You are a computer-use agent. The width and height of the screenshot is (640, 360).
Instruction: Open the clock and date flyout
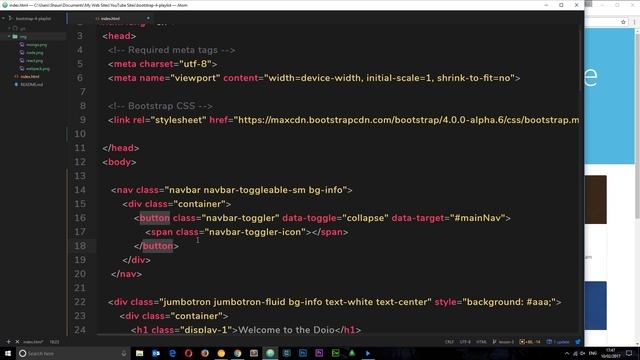611,353
